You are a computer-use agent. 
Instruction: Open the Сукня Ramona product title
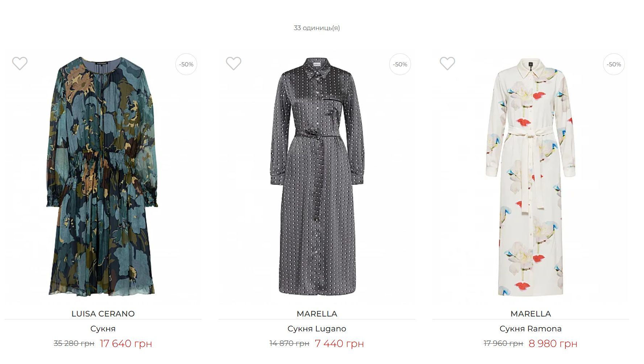[531, 329]
